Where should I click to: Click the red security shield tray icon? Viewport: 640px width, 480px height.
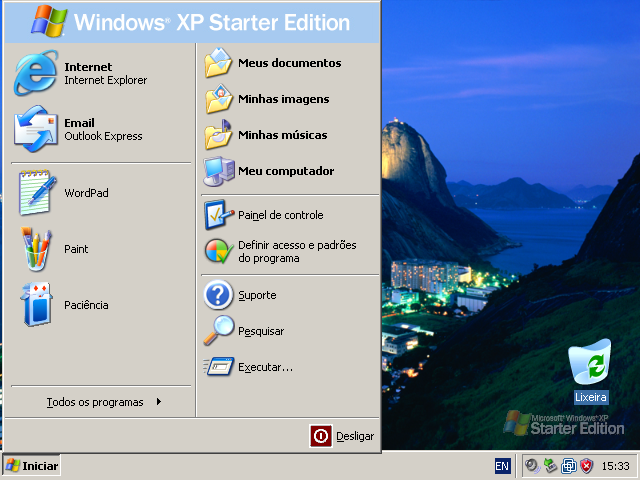587,466
